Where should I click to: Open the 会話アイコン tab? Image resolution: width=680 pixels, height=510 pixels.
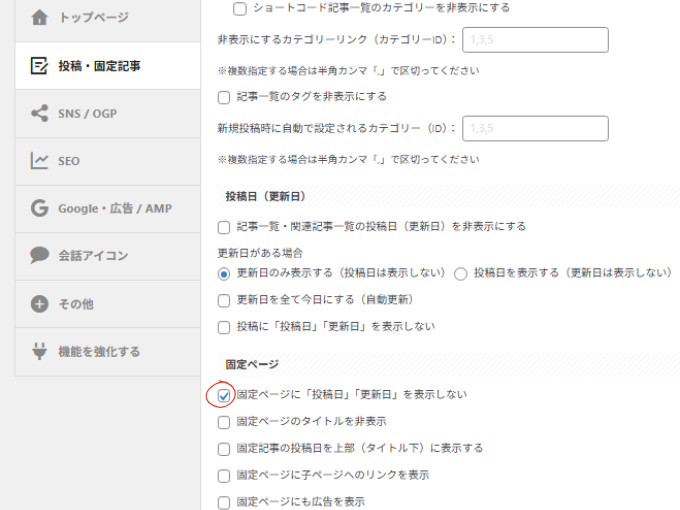click(108, 256)
